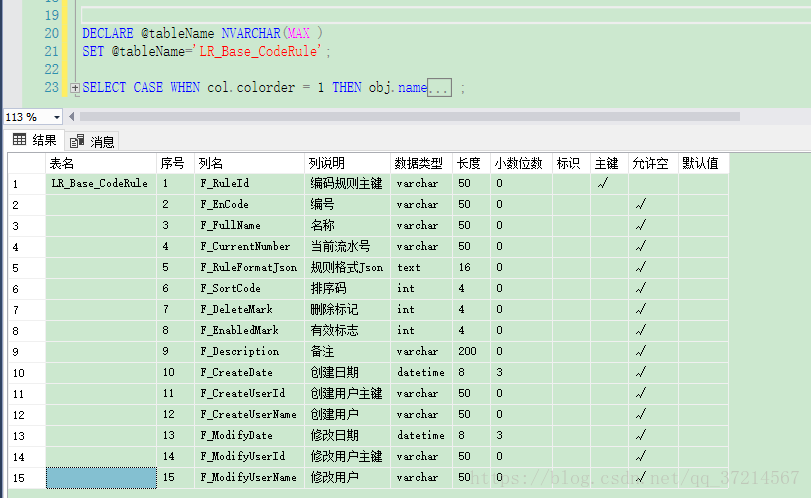The height and width of the screenshot is (498, 811).
Task: Select the 规则格式Json description cell
Action: (348, 267)
